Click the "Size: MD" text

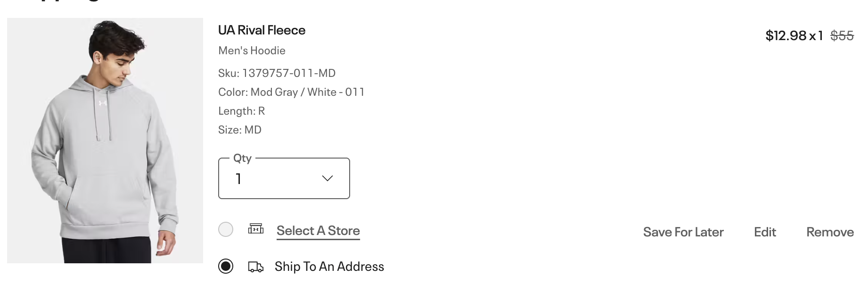[x=239, y=129]
